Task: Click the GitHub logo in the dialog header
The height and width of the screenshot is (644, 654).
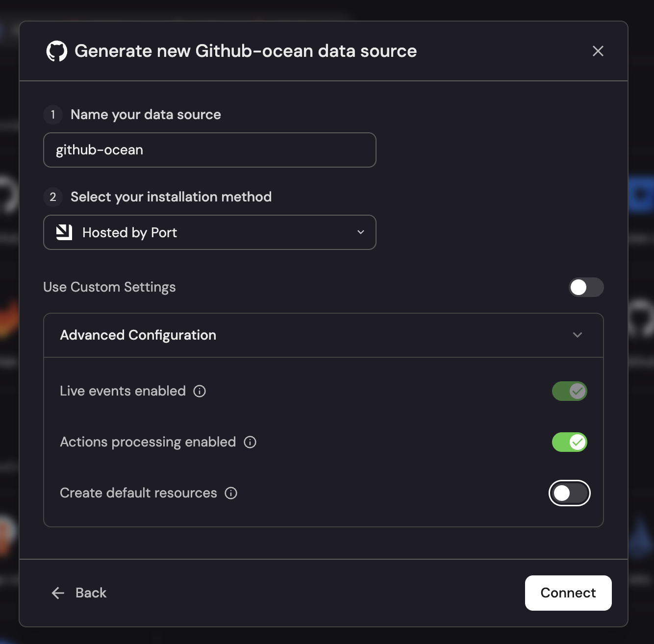Action: [x=56, y=51]
